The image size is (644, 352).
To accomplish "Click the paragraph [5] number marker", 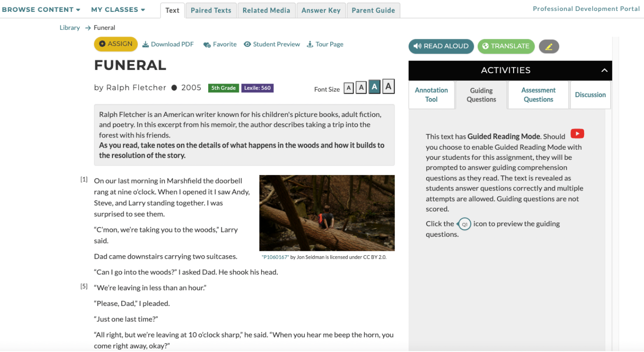I will point(84,286).
